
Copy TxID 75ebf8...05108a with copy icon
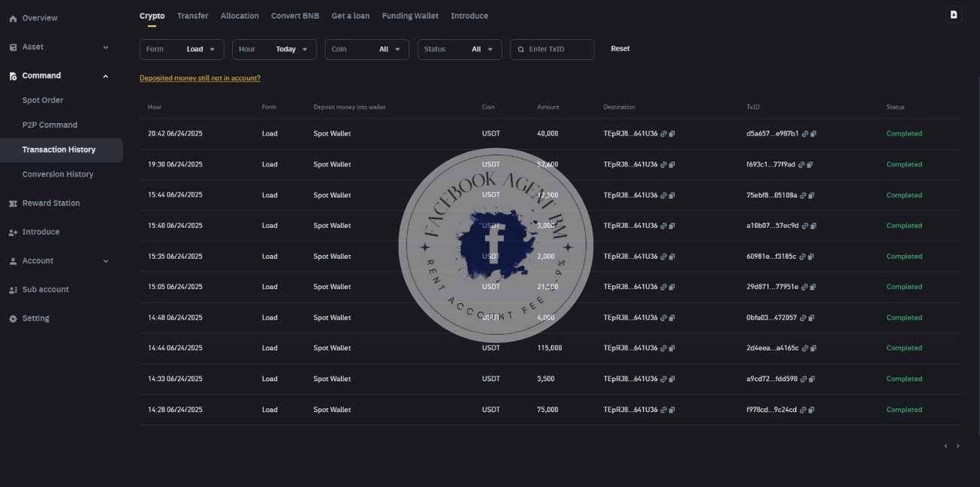click(813, 195)
